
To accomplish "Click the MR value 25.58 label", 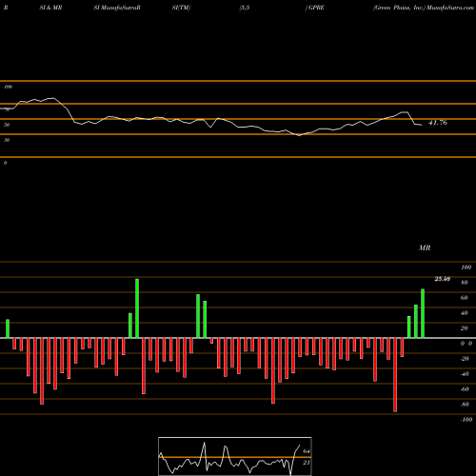I will point(443,279).
